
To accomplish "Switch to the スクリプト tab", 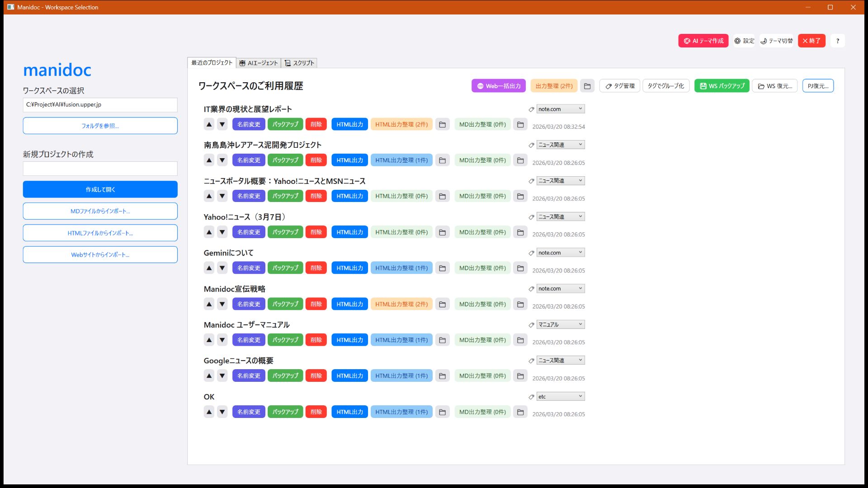I will click(300, 63).
